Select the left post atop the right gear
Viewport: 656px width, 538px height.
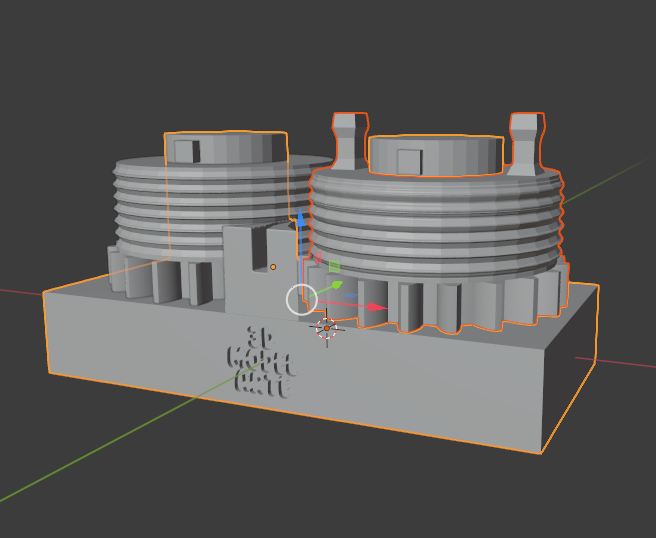click(x=350, y=141)
